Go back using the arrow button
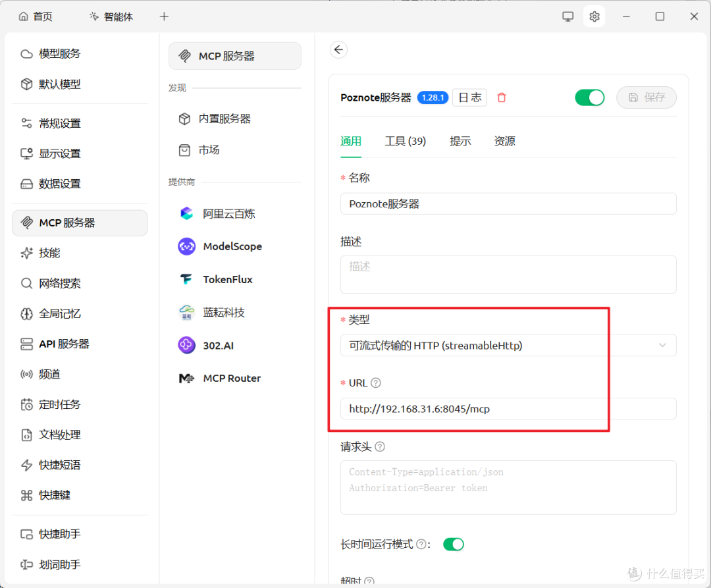The image size is (711, 588). 339,49
